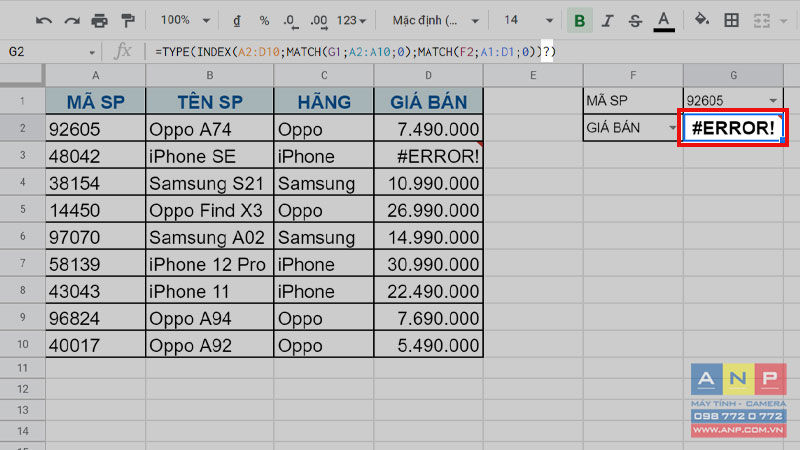Open the Borders grid icon

tap(731, 20)
